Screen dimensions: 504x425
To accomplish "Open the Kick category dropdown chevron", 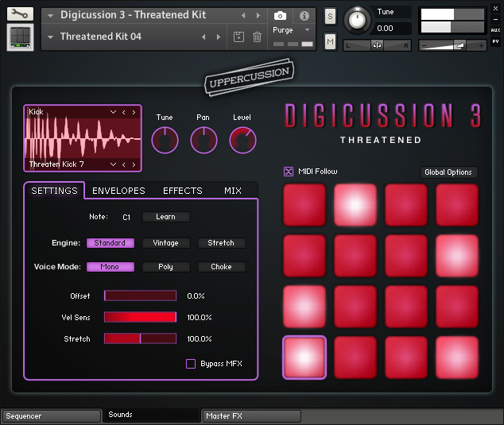I will (x=113, y=112).
